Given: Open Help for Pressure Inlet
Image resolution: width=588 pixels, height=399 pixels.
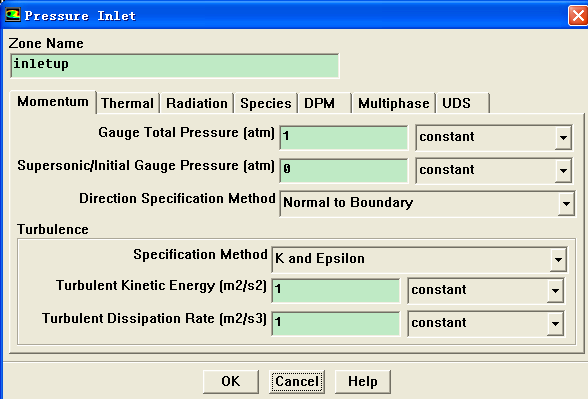Looking at the screenshot, I should pyautogui.click(x=363, y=381).
